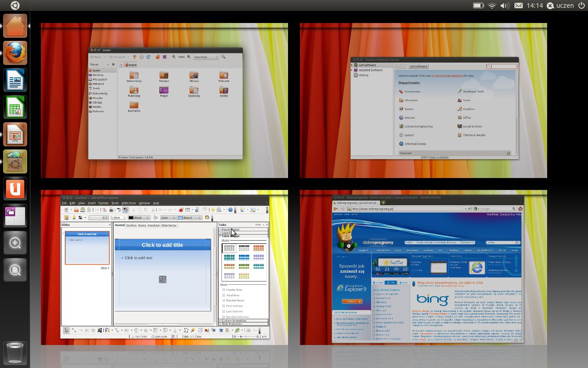Viewport: 588px width, 368px height.
Task: Open the Format menu in Impress
Action: (x=103, y=203)
